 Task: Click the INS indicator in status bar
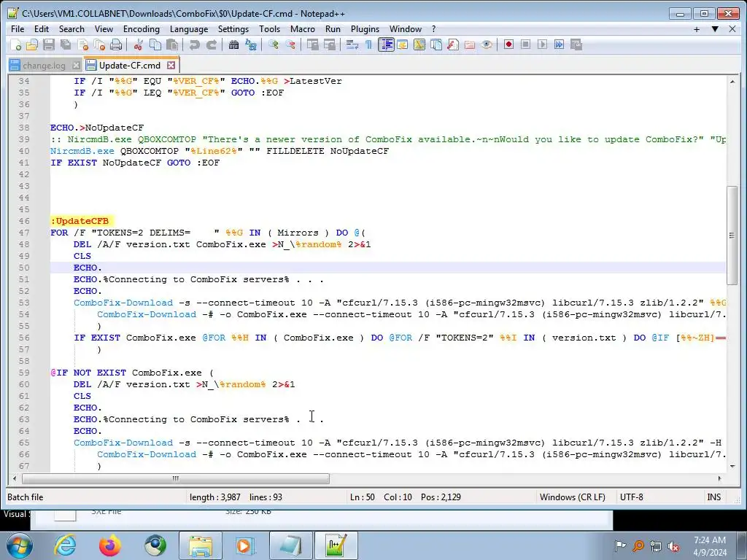pos(713,497)
